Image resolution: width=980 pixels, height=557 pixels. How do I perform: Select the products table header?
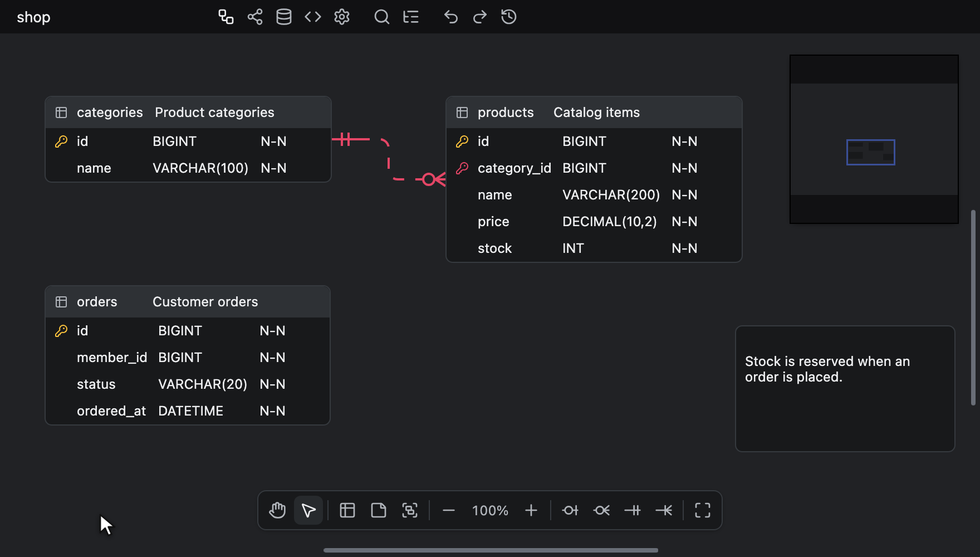594,113
